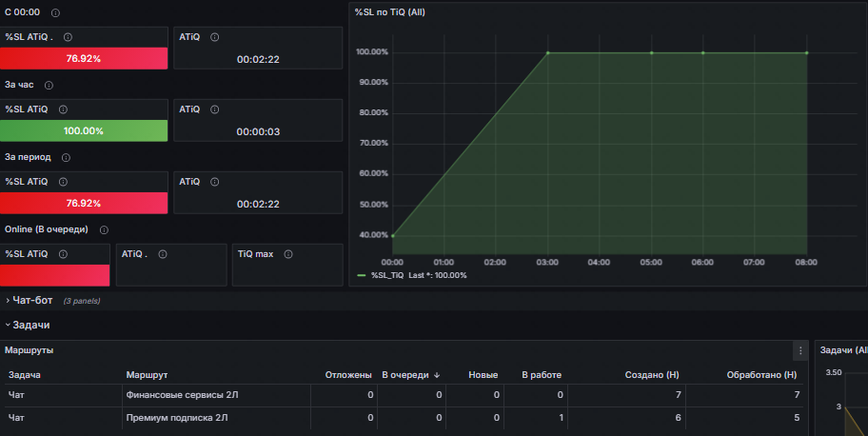Screen dimensions: 868x436
Task: Open info icon of '%SL ATiQ .' in С 00:00 section
Action: pyautogui.click(x=68, y=37)
